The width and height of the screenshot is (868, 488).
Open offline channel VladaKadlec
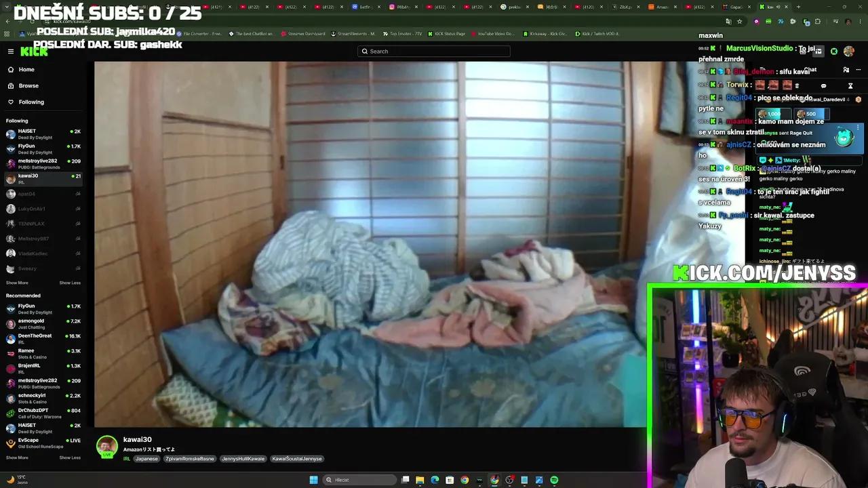(43, 253)
